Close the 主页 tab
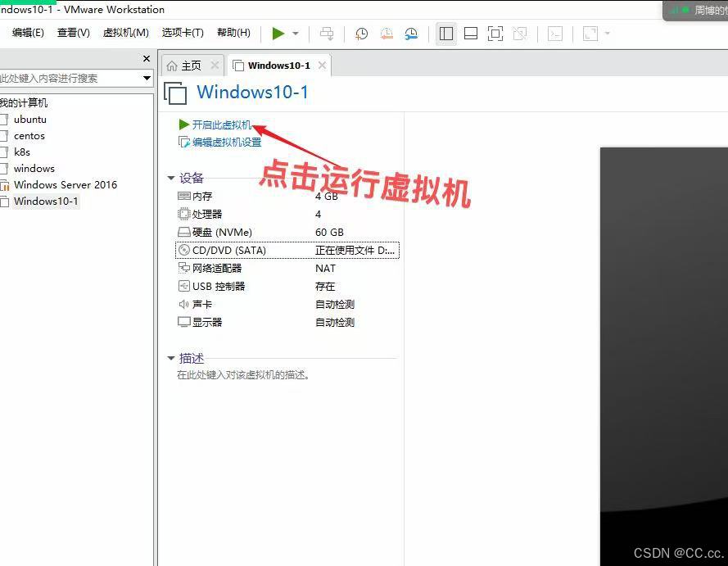This screenshot has width=728, height=566. (215, 66)
